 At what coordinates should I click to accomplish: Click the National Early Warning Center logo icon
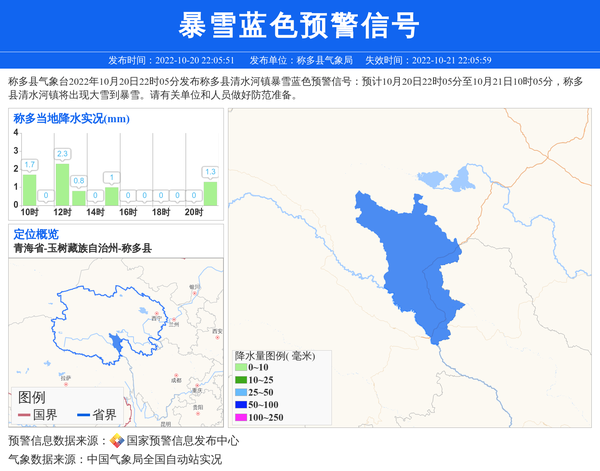(x=117, y=440)
